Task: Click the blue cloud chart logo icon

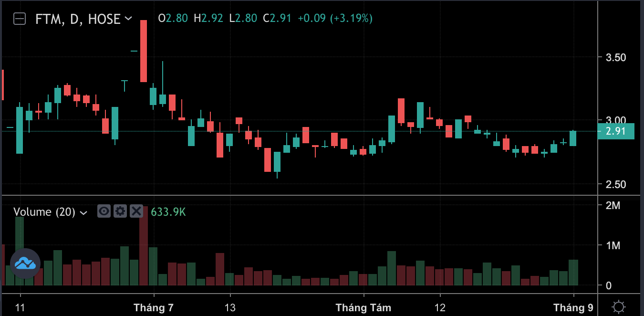Action: point(25,263)
